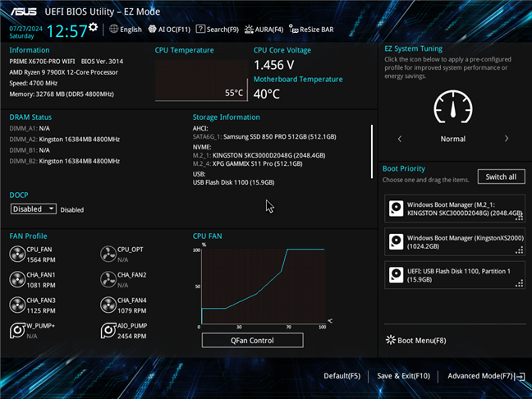Click disk icon of KingstonXS2000 boot entry

[396, 242]
